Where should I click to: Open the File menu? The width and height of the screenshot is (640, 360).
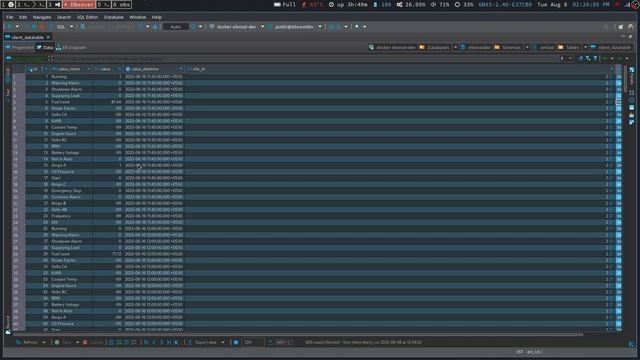(x=9, y=17)
